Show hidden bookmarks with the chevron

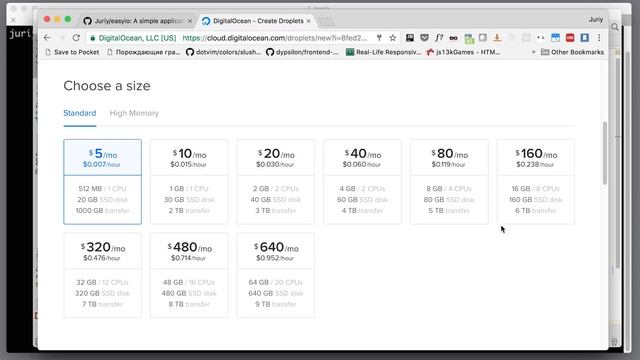click(533, 52)
